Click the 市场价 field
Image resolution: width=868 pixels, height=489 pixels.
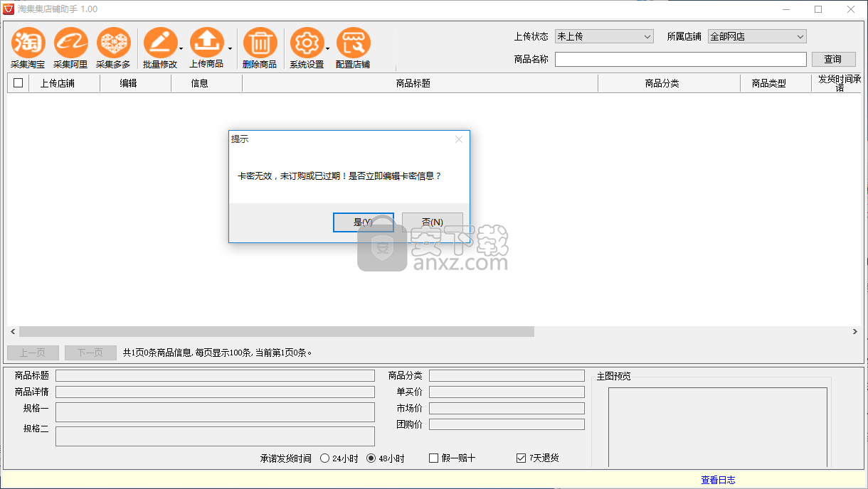point(507,408)
